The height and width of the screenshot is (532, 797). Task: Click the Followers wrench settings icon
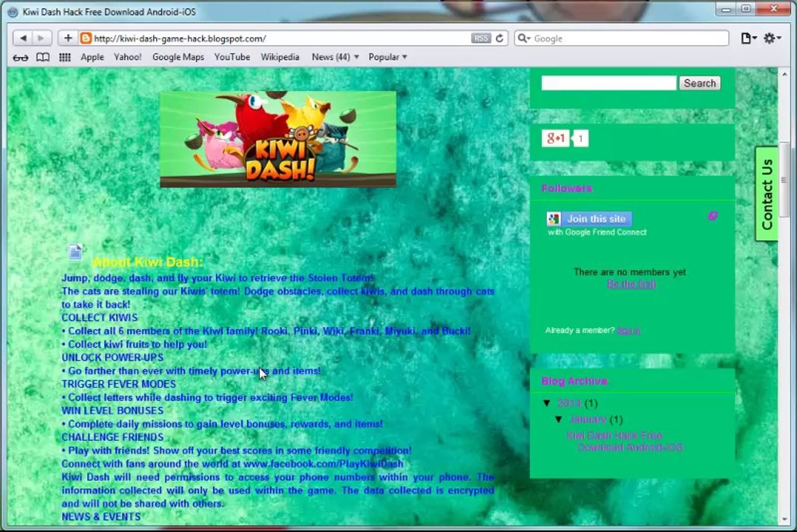click(x=713, y=216)
